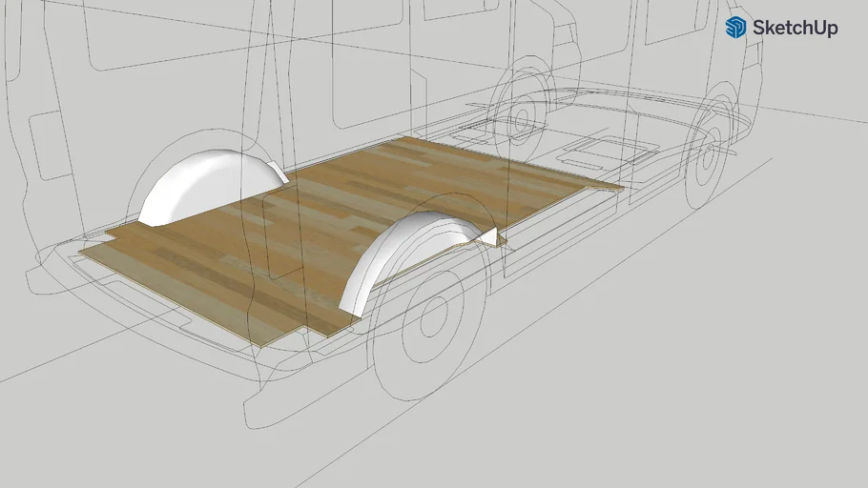The height and width of the screenshot is (488, 868).
Task: Select the small white wedge by left wheel well
Action: (278, 173)
